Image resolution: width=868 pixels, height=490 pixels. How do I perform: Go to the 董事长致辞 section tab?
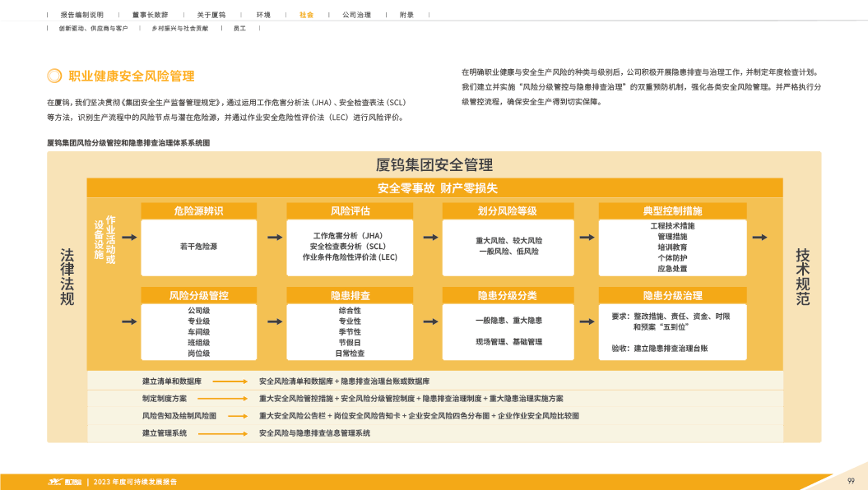click(150, 15)
